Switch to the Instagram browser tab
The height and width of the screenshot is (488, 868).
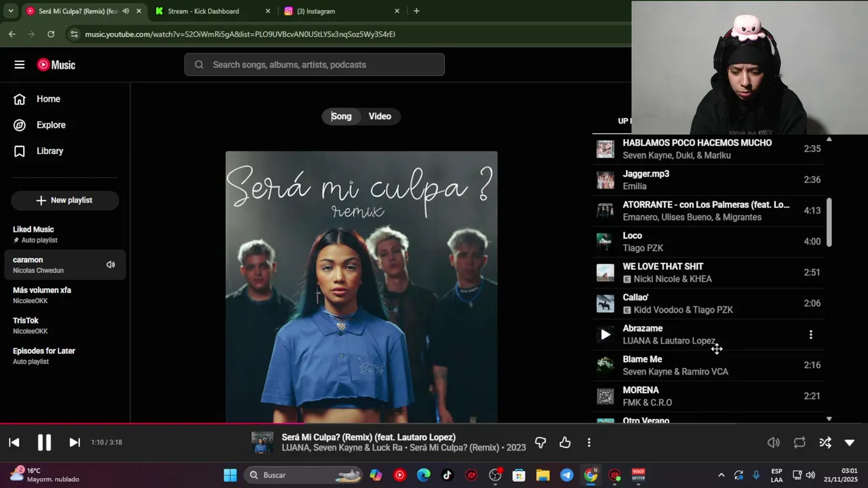click(x=341, y=11)
